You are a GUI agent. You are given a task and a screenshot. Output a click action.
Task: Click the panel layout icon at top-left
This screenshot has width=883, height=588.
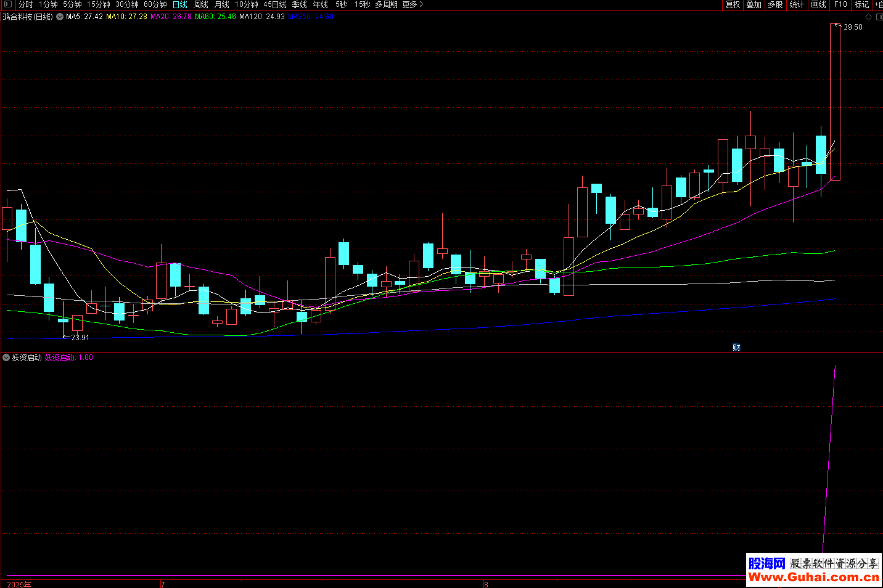(7, 4)
